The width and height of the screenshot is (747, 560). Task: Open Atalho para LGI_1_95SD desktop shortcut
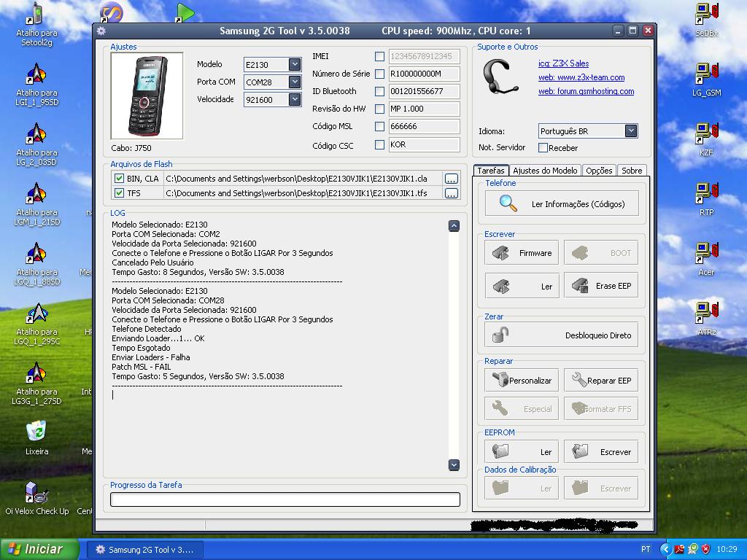coord(36,85)
